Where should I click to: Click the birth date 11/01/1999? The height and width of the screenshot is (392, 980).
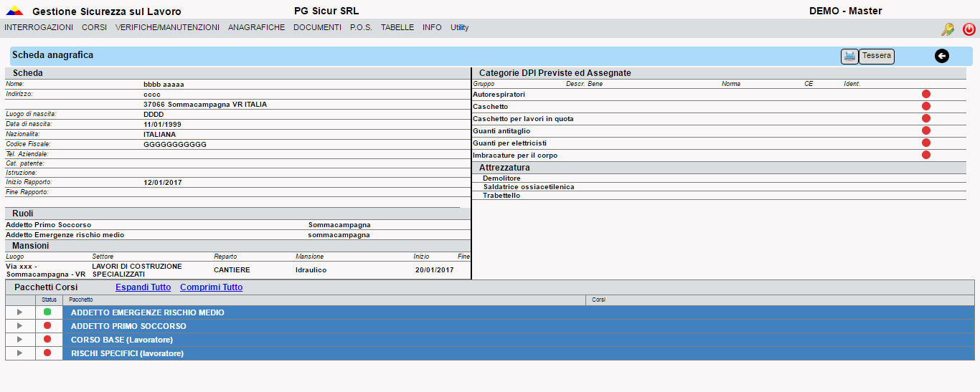[x=162, y=124]
